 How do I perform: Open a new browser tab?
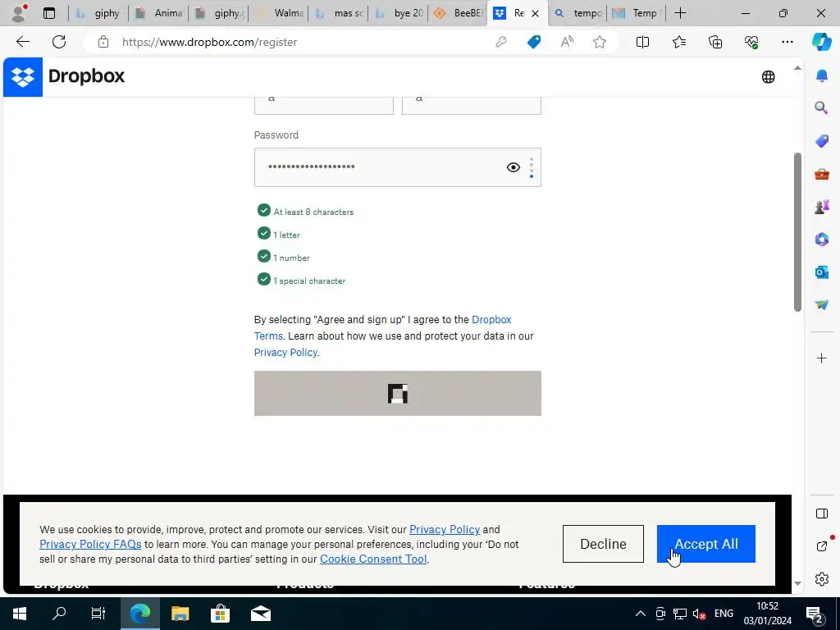[680, 13]
